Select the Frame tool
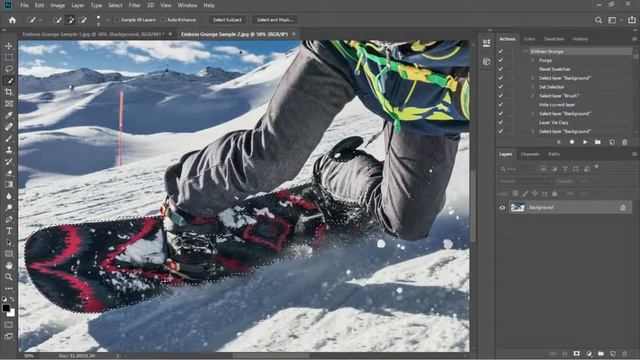 tap(9, 104)
